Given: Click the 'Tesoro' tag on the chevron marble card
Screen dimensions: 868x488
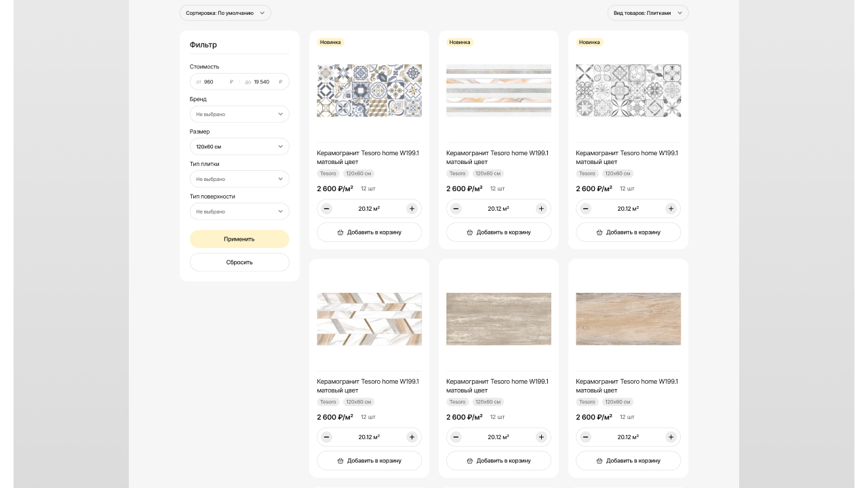Looking at the screenshot, I should [x=328, y=402].
